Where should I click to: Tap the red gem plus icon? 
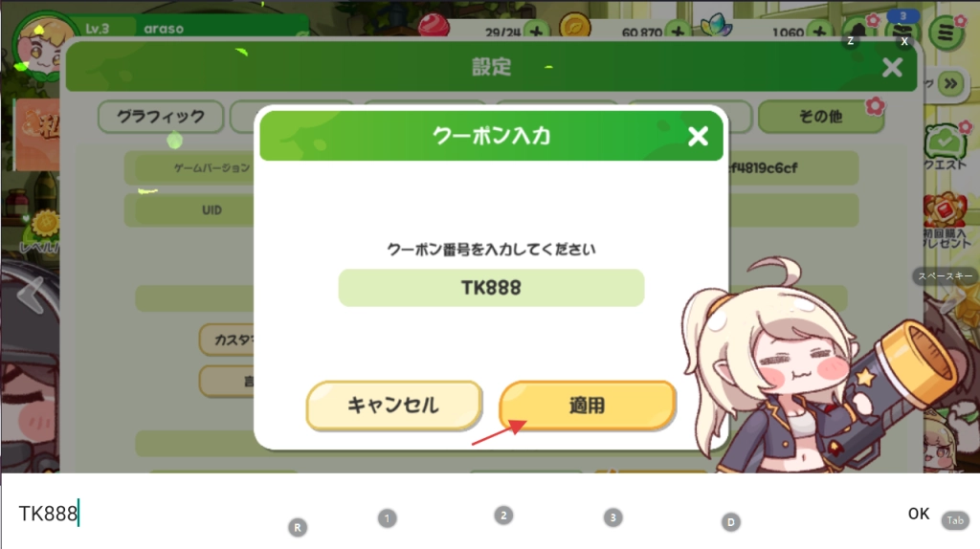pyautogui.click(x=536, y=32)
